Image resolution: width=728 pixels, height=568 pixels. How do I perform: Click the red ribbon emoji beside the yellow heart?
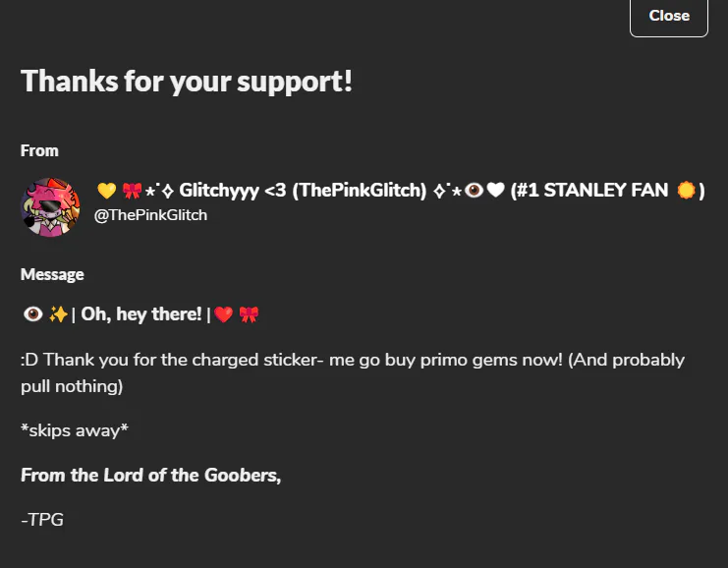(x=132, y=191)
